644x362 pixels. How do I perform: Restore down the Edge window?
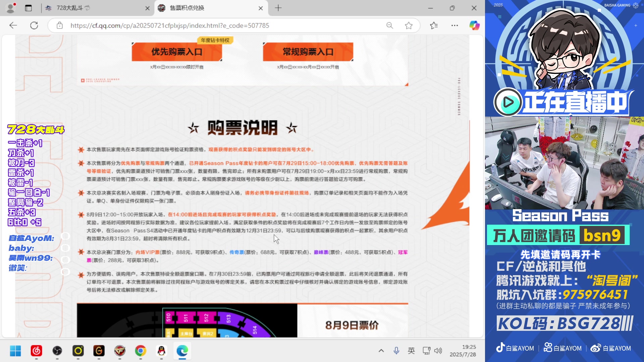pos(452,8)
